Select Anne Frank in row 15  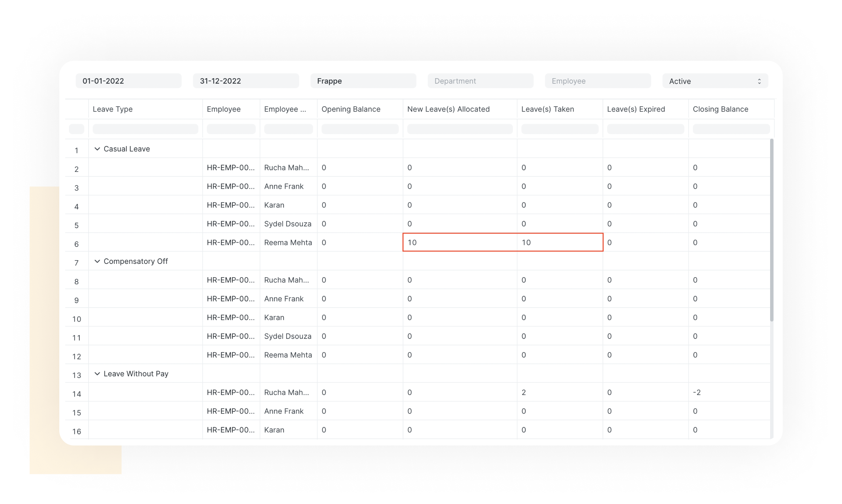[x=288, y=411]
